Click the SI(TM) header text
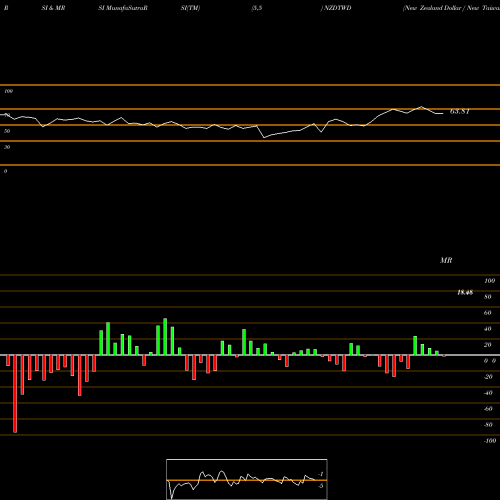This screenshot has width=500, height=500. point(190,8)
